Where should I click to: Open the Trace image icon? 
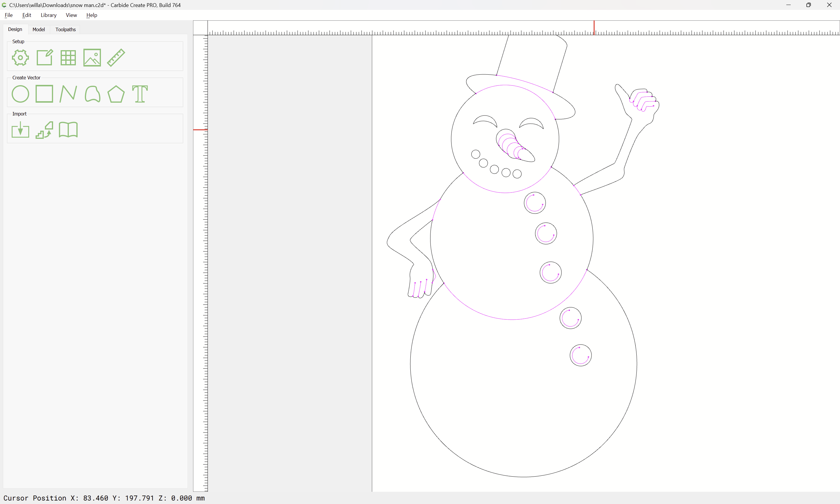[44, 130]
